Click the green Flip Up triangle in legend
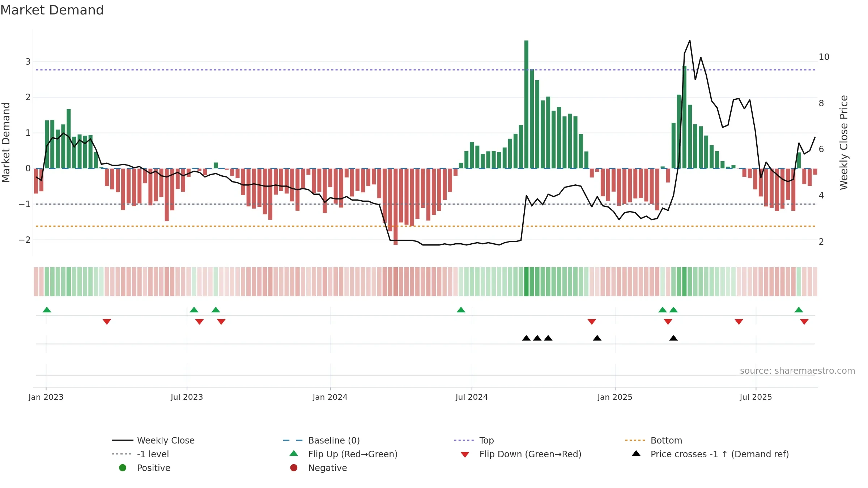The image size is (868, 488). click(x=294, y=453)
